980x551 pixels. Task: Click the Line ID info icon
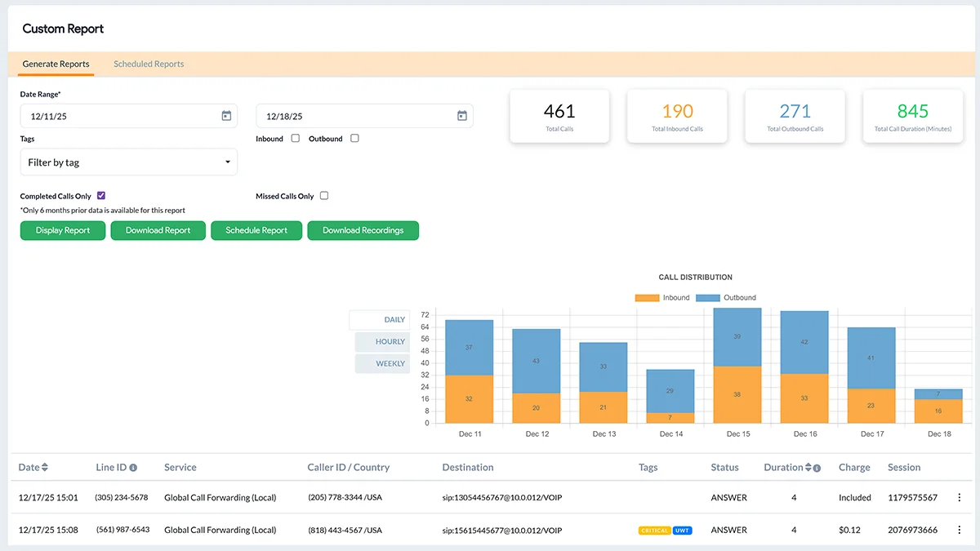135,467
